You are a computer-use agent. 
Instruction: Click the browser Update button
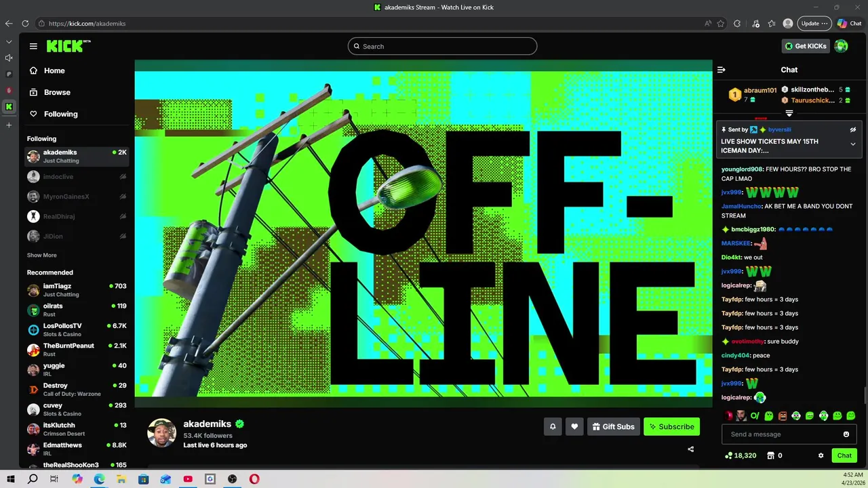(813, 24)
